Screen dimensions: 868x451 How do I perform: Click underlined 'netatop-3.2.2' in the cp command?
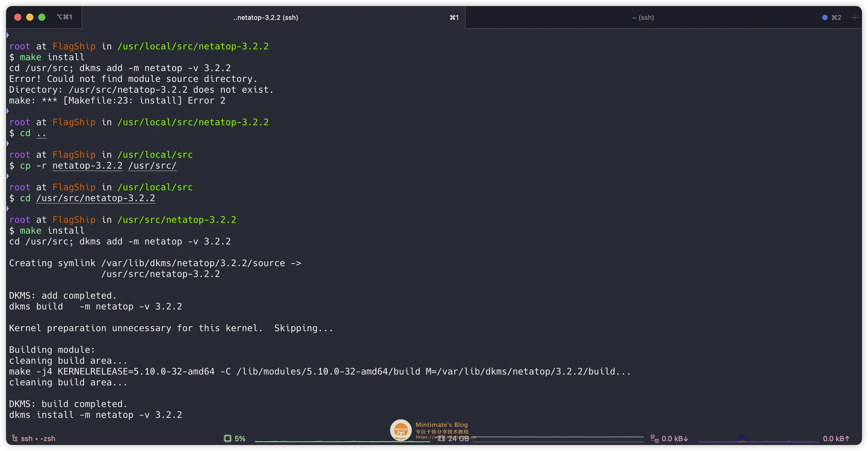tap(87, 166)
